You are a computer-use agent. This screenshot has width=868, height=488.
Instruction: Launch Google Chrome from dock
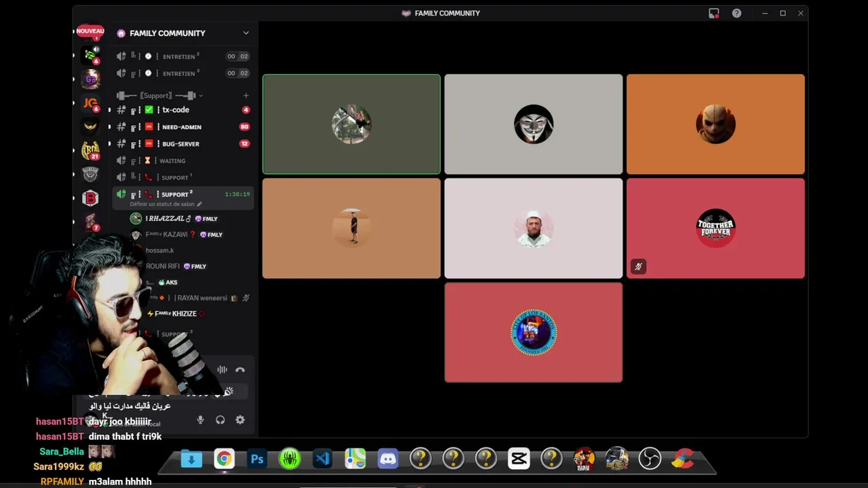pos(224,460)
